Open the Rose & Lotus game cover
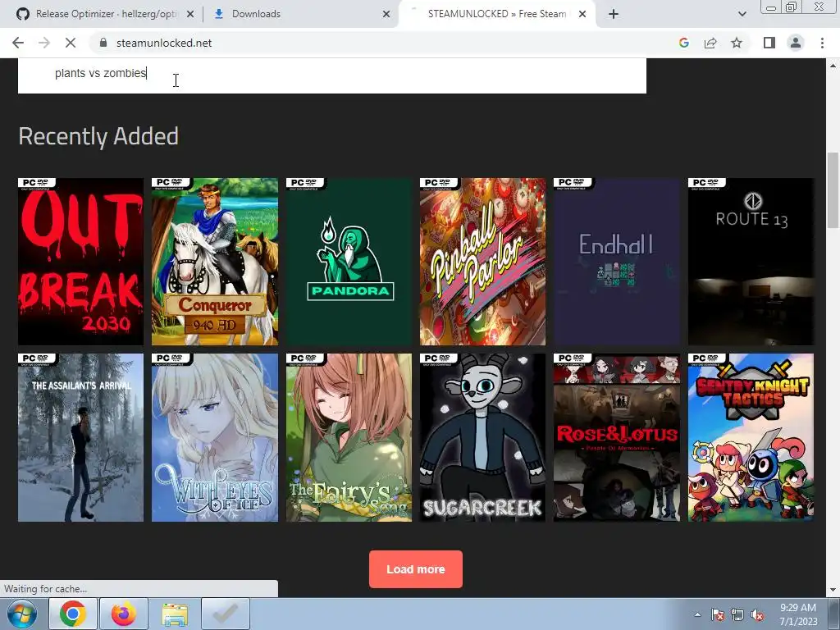The width and height of the screenshot is (840, 630). pyautogui.click(x=617, y=437)
